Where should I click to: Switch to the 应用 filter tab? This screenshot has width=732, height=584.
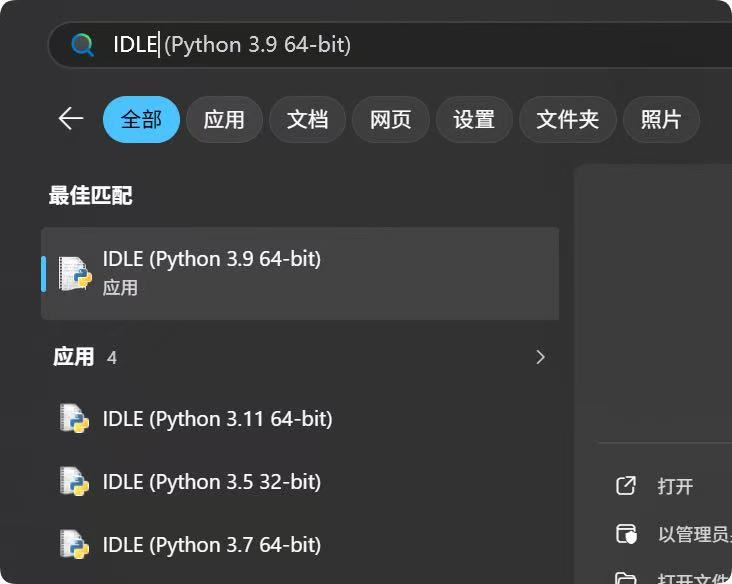click(224, 120)
